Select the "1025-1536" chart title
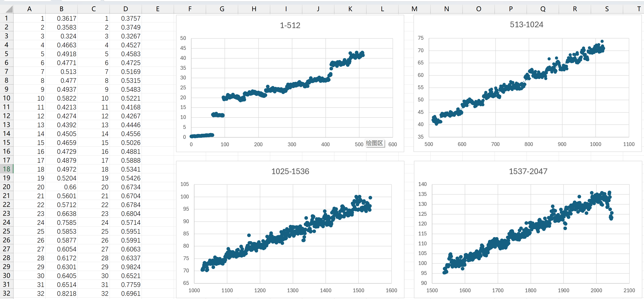Viewport: 644px width, 299px height. tap(290, 171)
